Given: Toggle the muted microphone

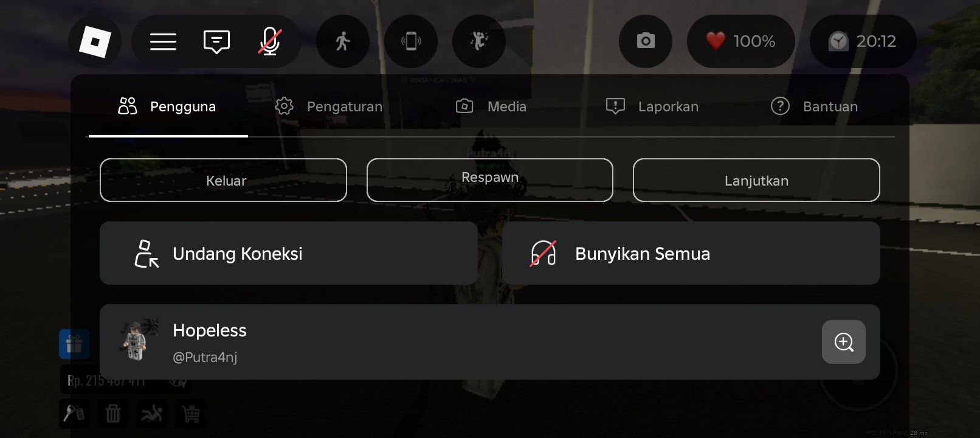Looking at the screenshot, I should tap(269, 41).
